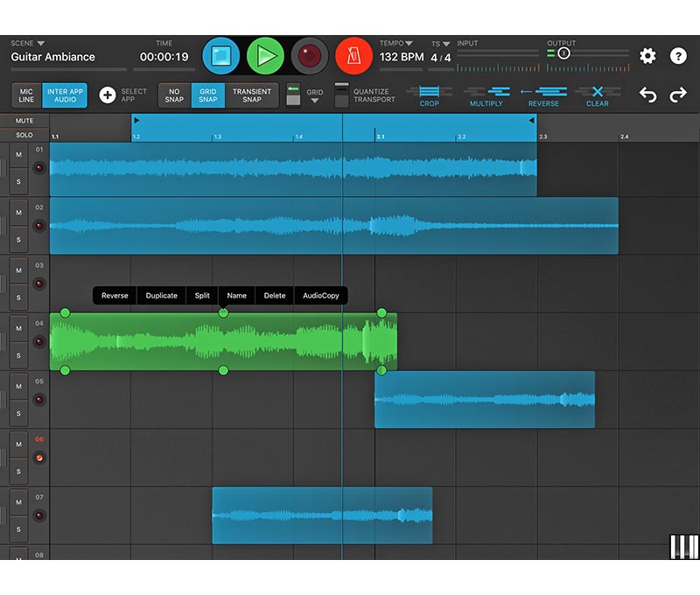Click the loop region start marker

136,121
